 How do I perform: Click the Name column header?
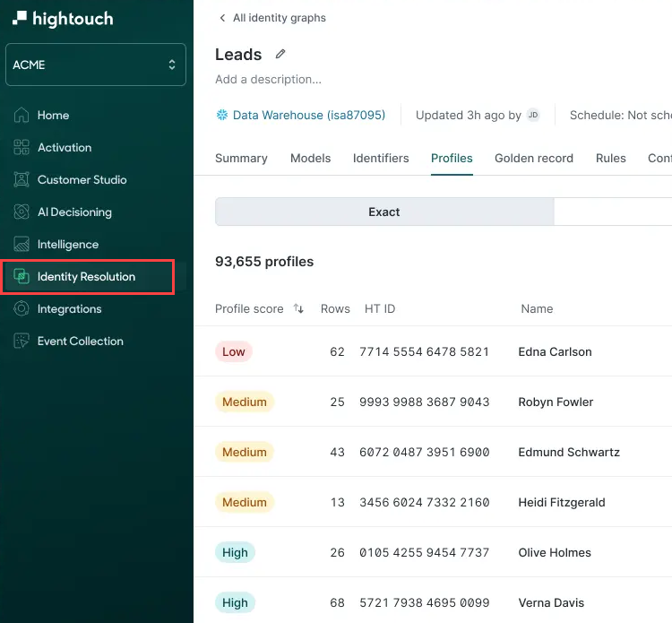(537, 308)
